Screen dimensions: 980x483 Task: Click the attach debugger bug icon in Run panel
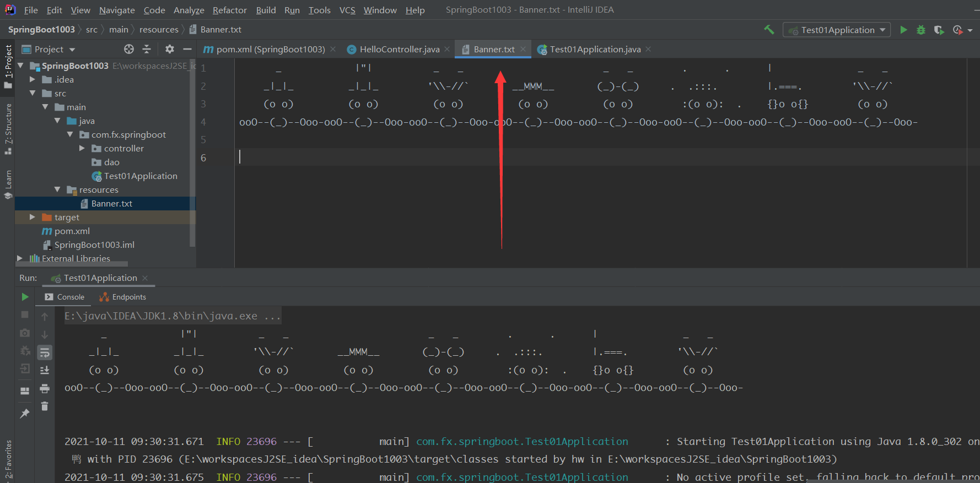pyautogui.click(x=25, y=351)
